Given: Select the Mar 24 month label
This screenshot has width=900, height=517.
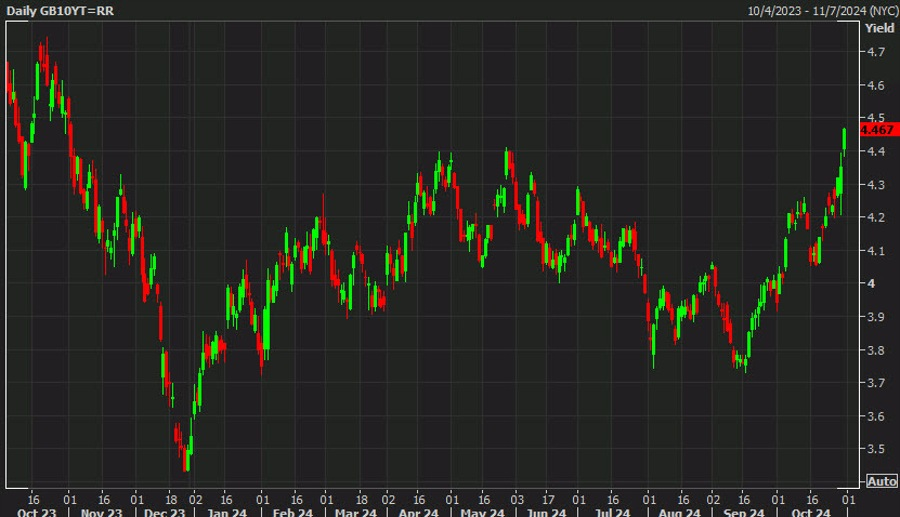Looking at the screenshot, I should (356, 512).
